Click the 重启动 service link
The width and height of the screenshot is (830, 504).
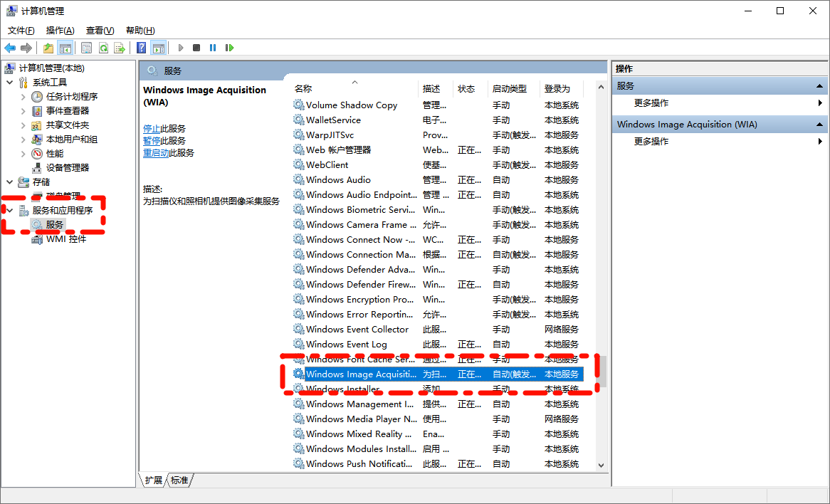point(155,153)
